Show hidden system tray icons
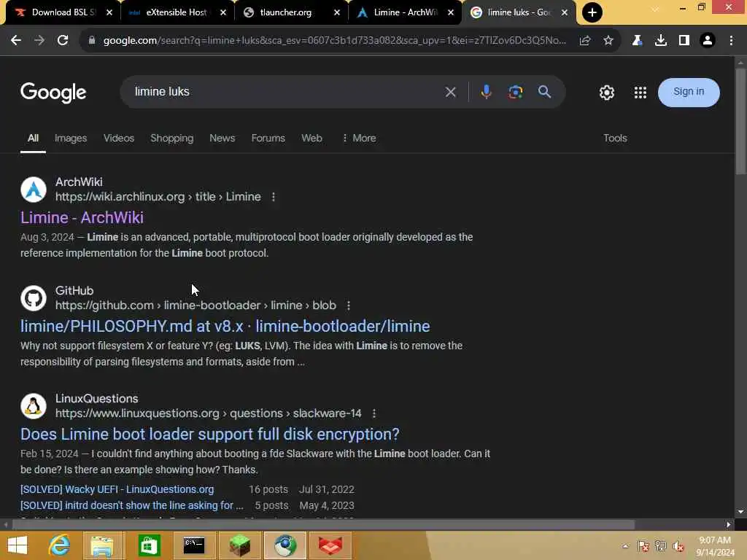 coord(625,546)
